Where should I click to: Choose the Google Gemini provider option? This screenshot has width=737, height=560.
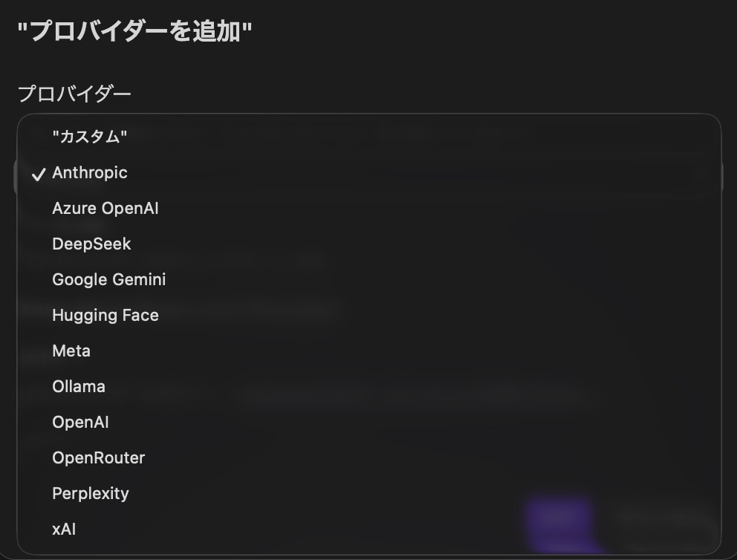click(x=109, y=280)
